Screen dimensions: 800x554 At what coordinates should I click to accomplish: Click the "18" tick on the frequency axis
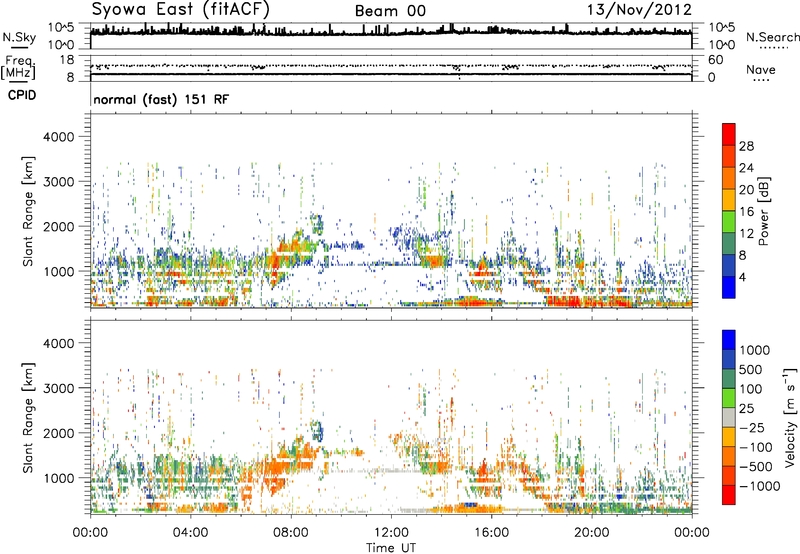tap(67, 60)
